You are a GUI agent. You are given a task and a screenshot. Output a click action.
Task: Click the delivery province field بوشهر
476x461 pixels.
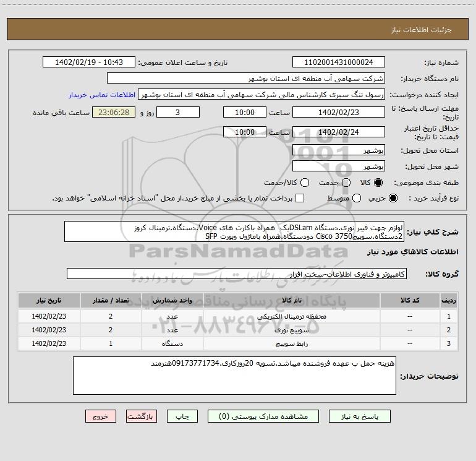(339, 150)
